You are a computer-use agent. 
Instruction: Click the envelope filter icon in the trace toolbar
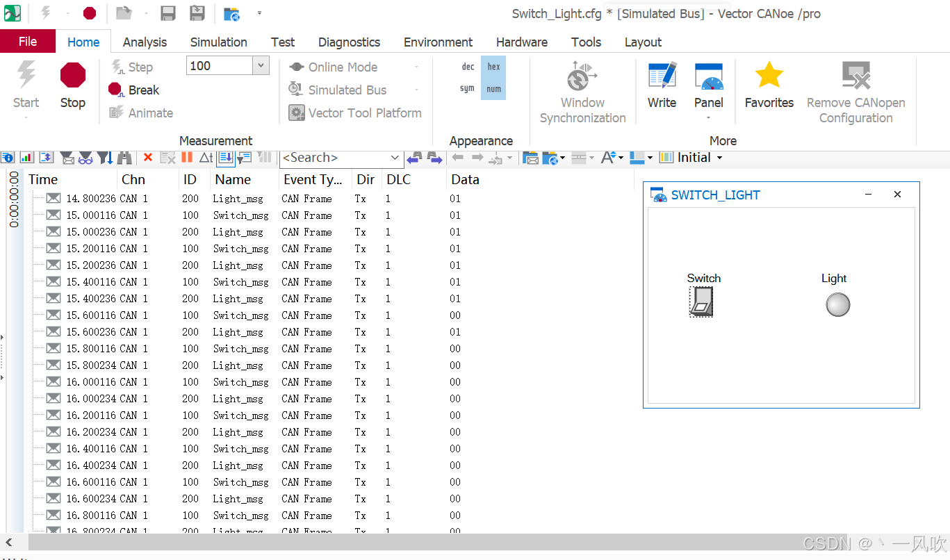(x=67, y=158)
